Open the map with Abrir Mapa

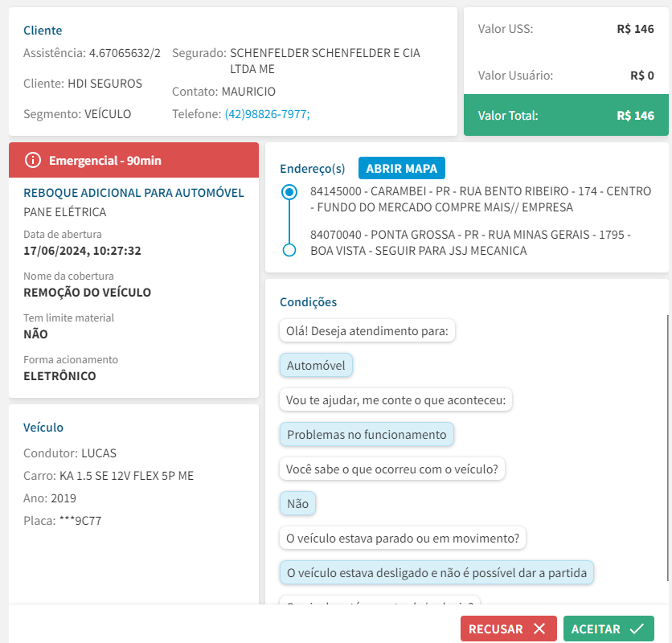(401, 169)
